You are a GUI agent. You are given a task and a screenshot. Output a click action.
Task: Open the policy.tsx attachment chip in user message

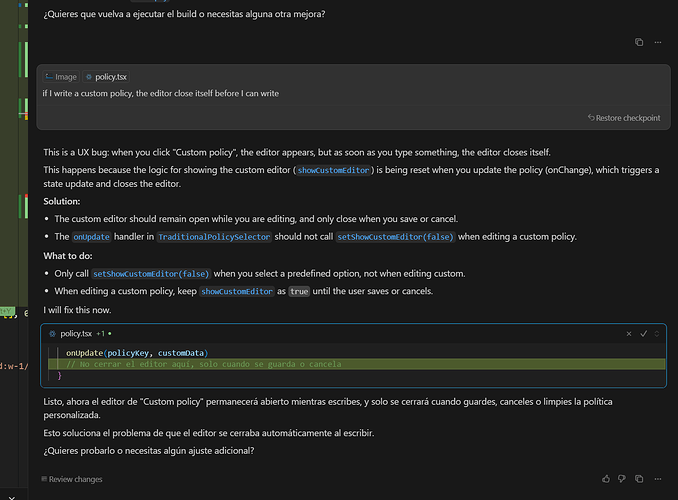[106, 77]
